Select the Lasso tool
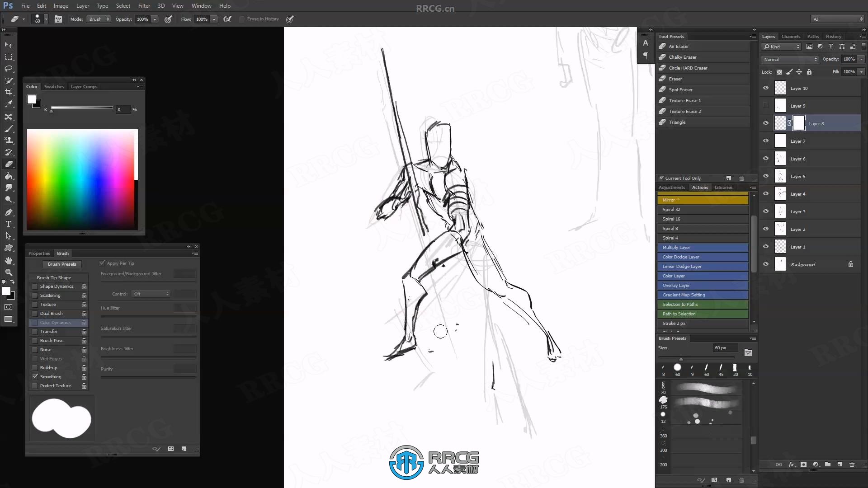 (9, 69)
